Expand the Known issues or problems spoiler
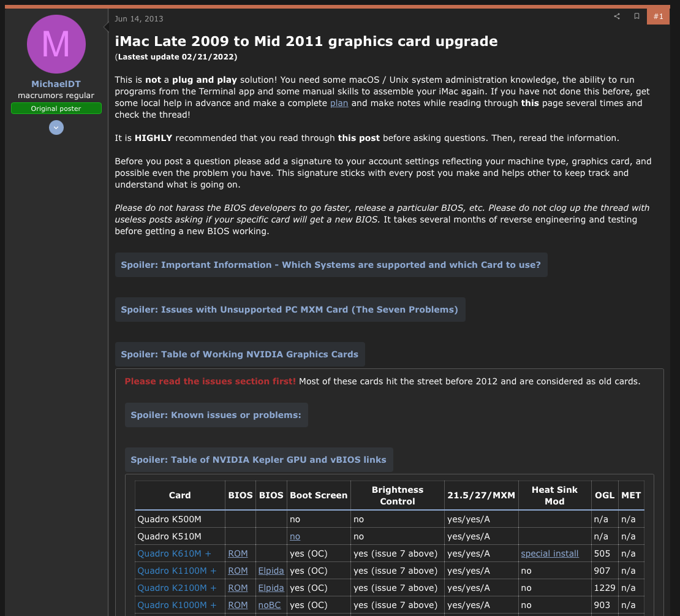The image size is (680, 616). 216,415
